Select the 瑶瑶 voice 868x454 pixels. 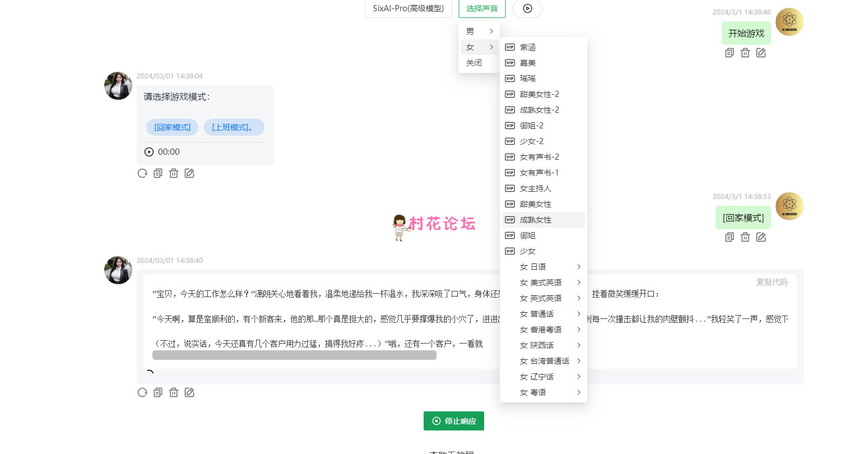(x=544, y=78)
